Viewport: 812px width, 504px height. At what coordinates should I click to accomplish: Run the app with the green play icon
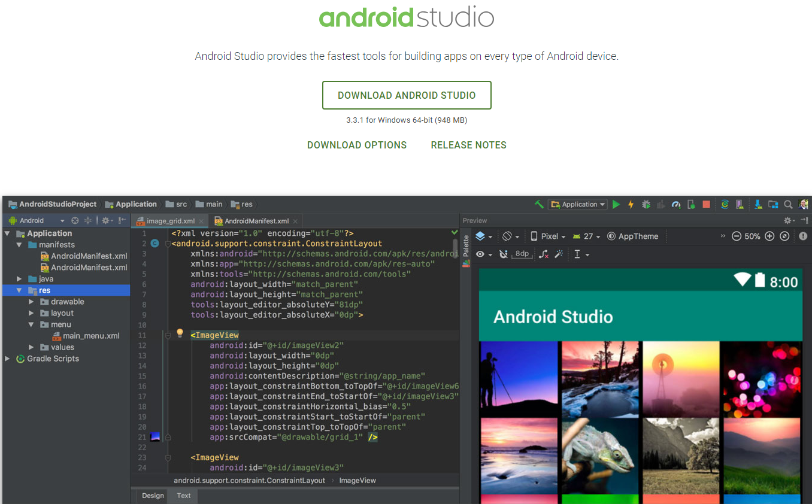coord(616,204)
